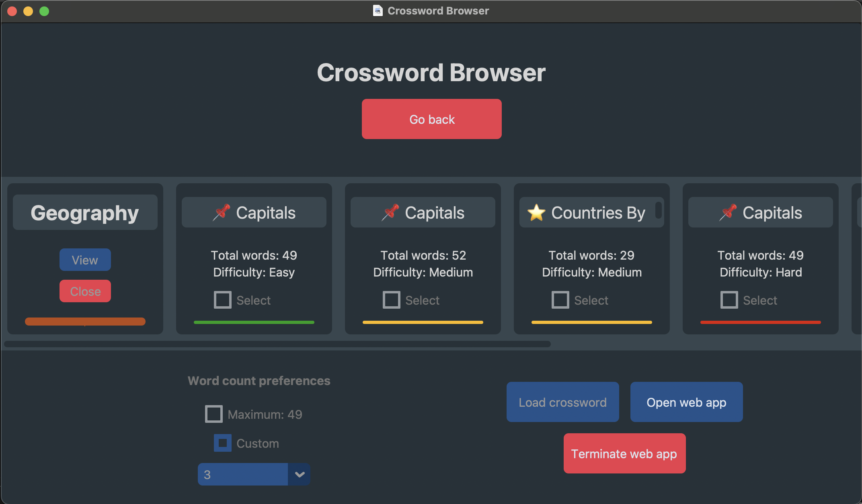Select the Countries By crossword checkbox
This screenshot has width=862, height=504.
[x=560, y=300]
